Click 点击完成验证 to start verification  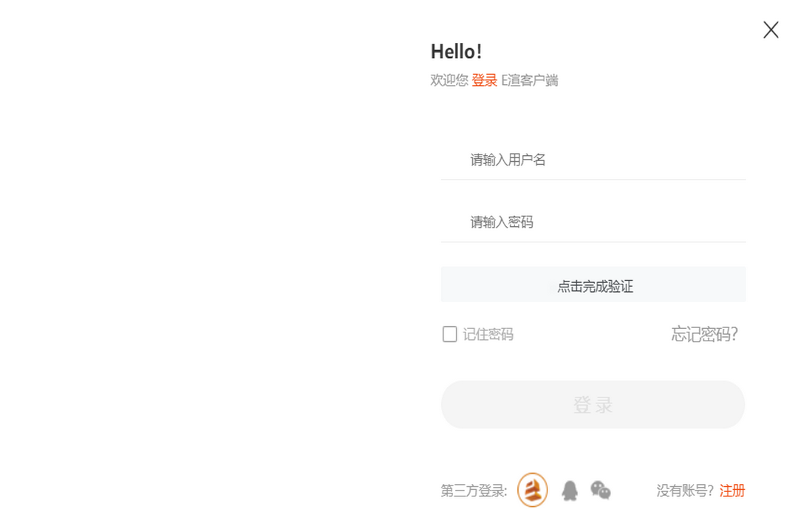coord(593,285)
